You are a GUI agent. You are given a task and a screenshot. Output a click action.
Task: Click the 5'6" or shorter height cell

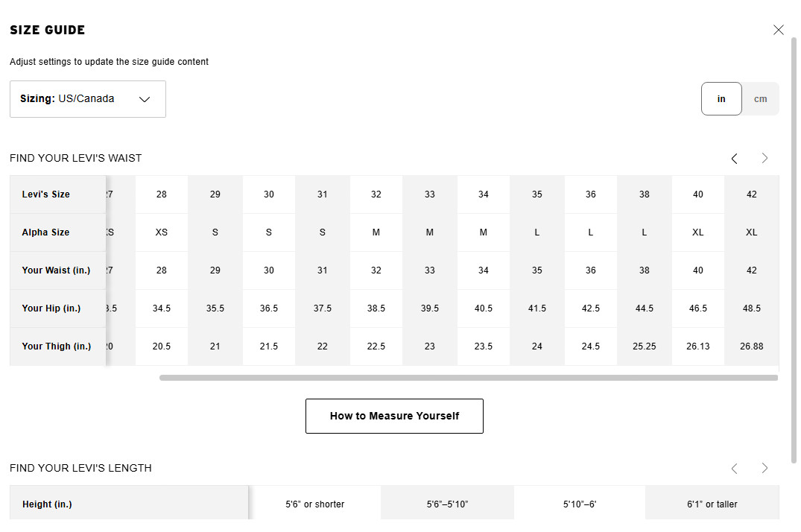pos(314,504)
